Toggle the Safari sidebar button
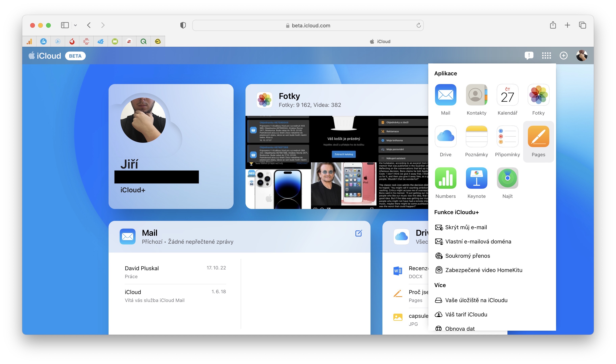 (65, 25)
